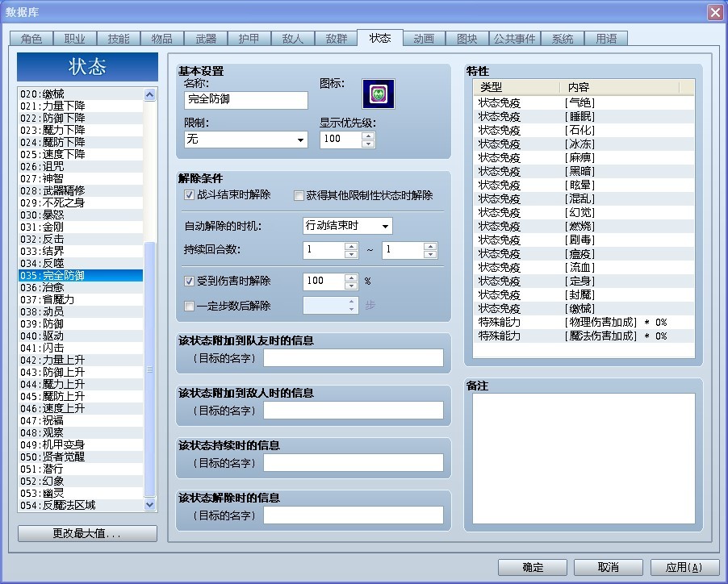Click the 该状态附加到队友时的信息 text field
The image size is (728, 584).
(x=354, y=358)
